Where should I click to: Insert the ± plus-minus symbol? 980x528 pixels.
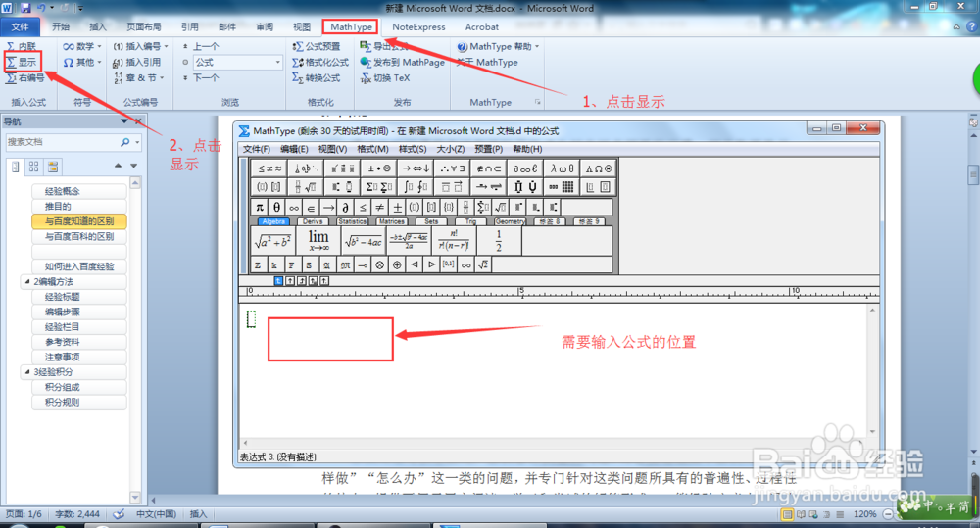pos(397,207)
